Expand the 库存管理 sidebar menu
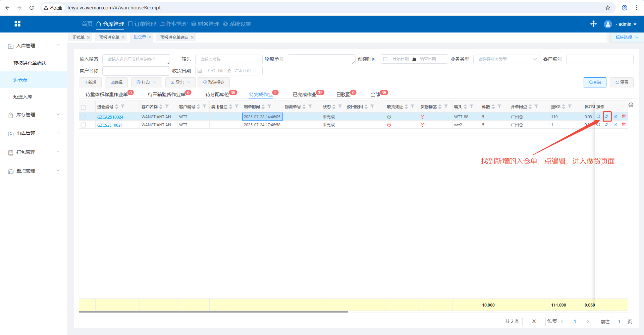The image size is (644, 335). coord(34,115)
